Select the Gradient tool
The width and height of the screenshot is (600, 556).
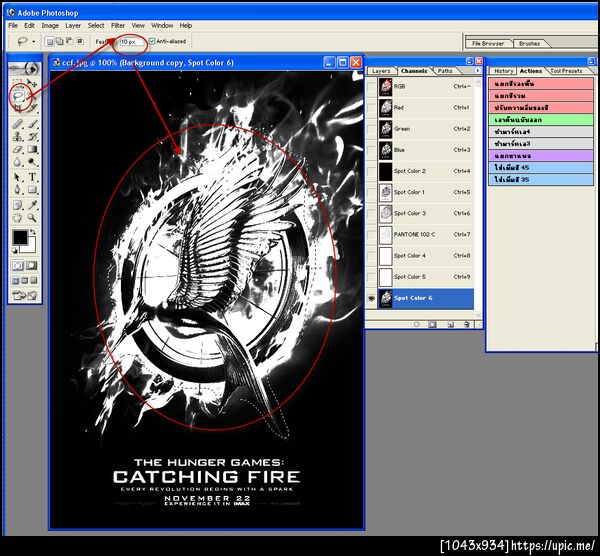tap(32, 149)
